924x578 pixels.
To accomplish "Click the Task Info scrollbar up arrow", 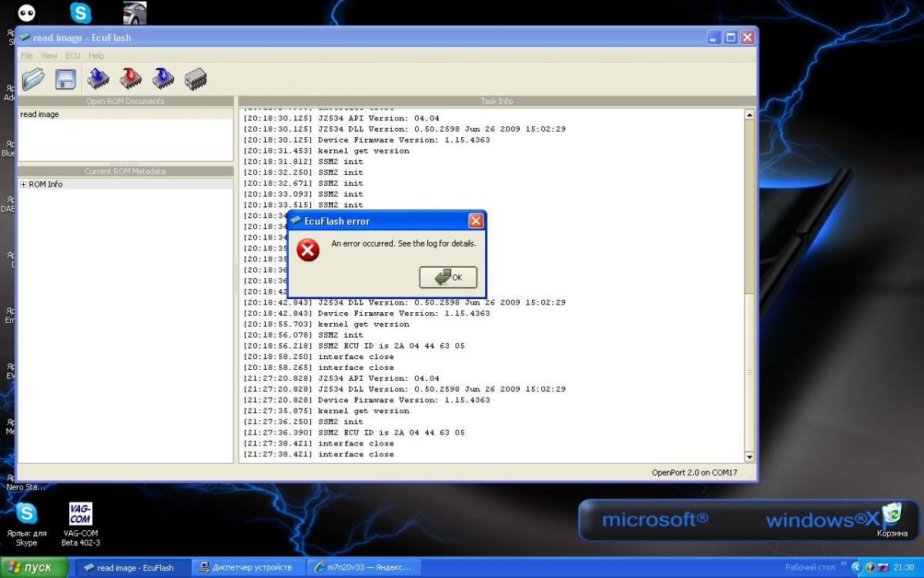I will [x=749, y=115].
